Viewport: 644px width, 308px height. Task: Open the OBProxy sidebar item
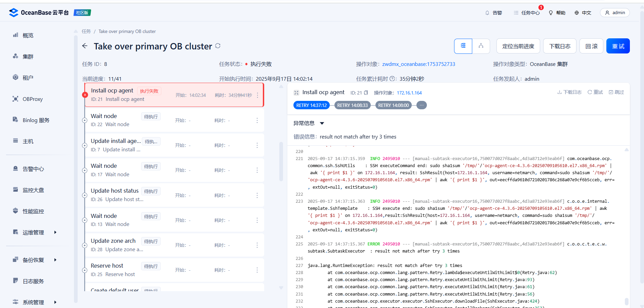pyautogui.click(x=28, y=99)
